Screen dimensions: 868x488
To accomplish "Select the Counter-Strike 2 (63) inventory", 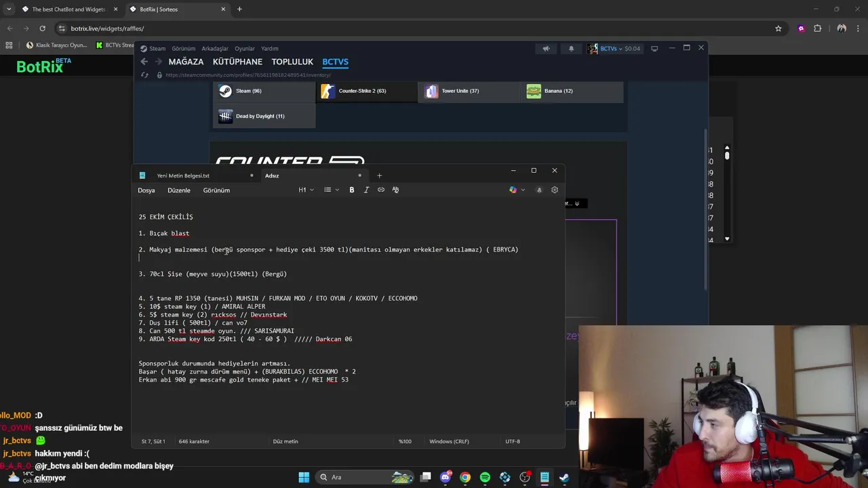I will (x=367, y=91).
